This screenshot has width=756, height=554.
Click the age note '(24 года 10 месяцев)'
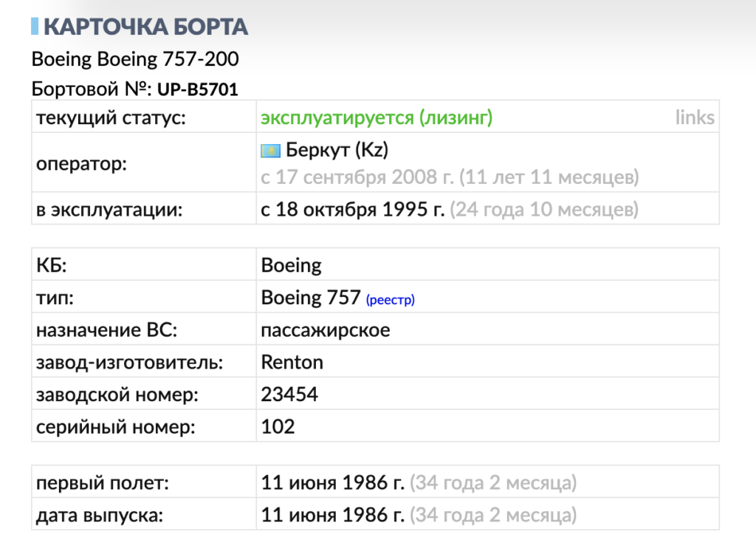point(544,210)
